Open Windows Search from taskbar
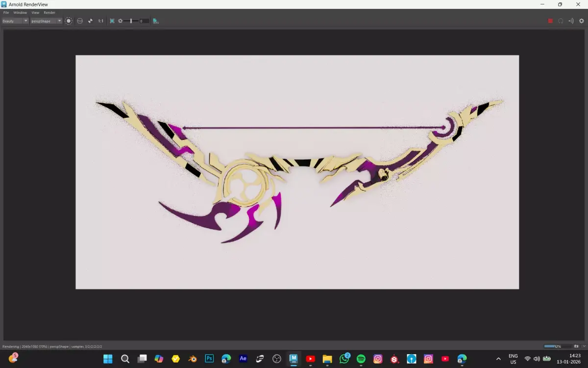This screenshot has height=368, width=588. 125,359
